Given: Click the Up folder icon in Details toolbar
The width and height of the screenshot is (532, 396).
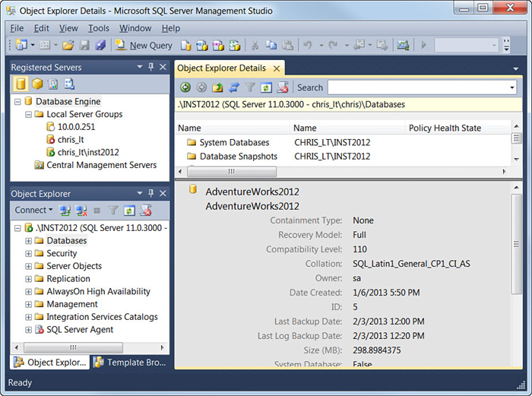Looking at the screenshot, I should point(218,87).
